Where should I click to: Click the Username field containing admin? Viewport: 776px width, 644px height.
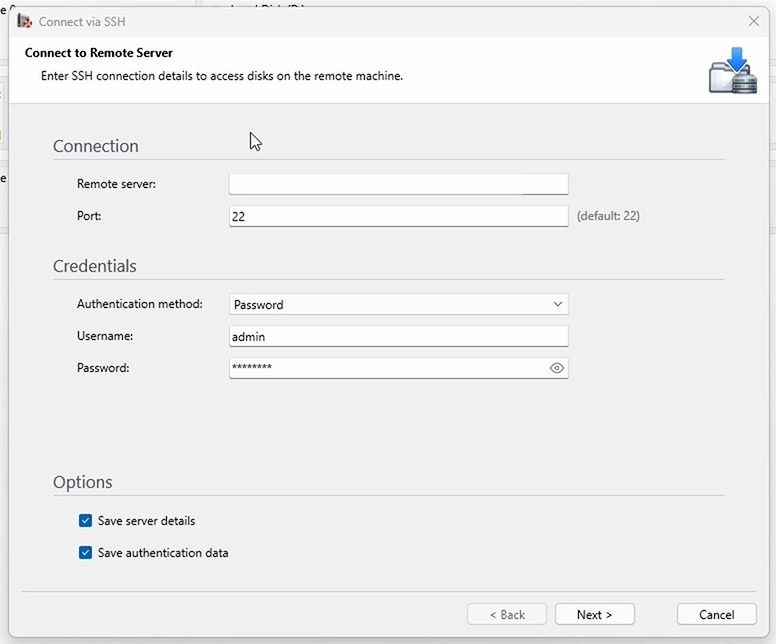coord(399,337)
